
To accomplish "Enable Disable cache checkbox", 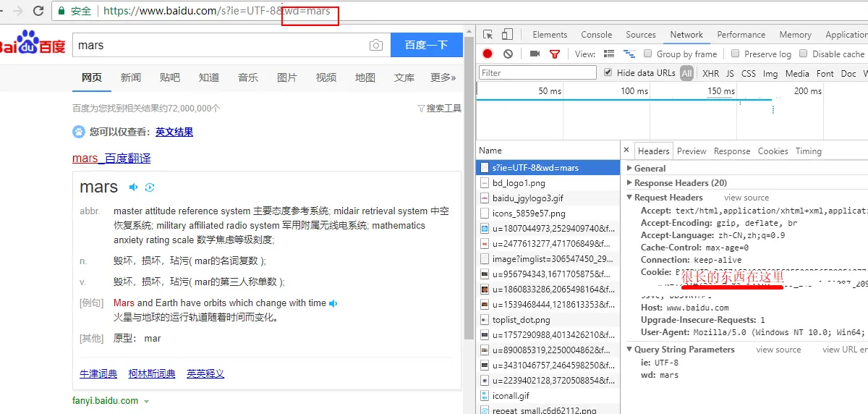I will click(804, 54).
